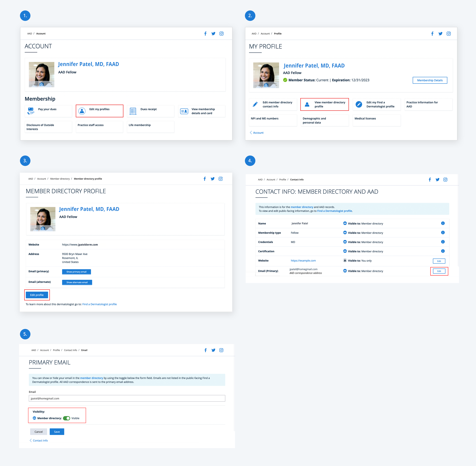
Task: Open Demographic and personal data tile
Action: coord(325,120)
